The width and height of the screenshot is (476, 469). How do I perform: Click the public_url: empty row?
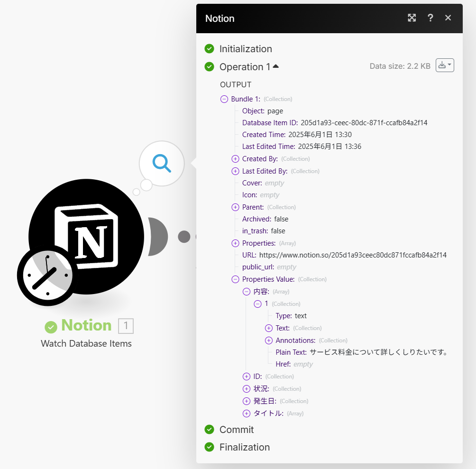point(269,267)
